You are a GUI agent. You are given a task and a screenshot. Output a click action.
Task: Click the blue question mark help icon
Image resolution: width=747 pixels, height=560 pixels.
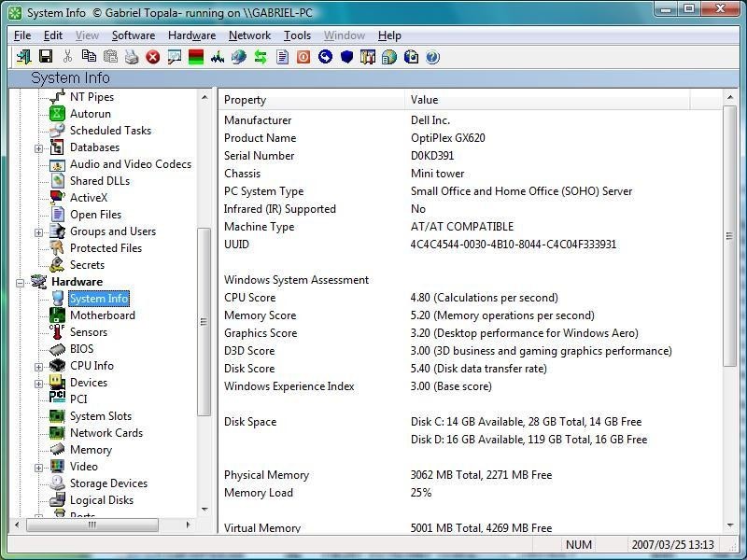pyautogui.click(x=432, y=57)
